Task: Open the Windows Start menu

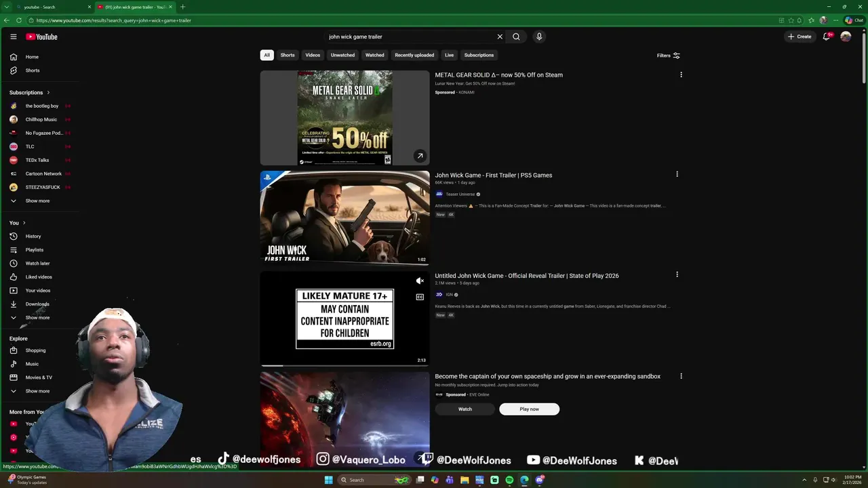Action: click(x=329, y=480)
